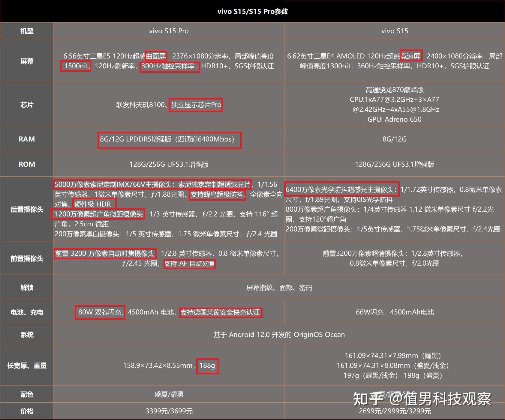Click the text '支持德国莱茵安全快充认证'
Viewport: 505px width, 420px height.
(x=220, y=312)
